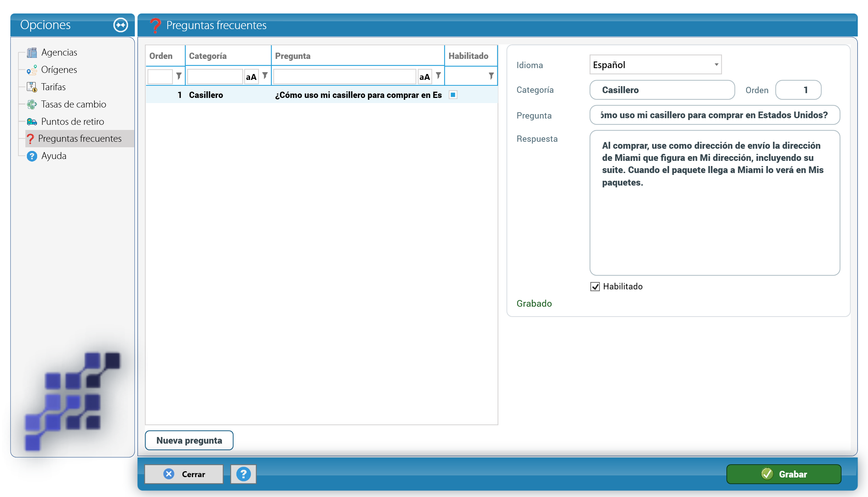Click the Tarifas document icon
The height and width of the screenshot is (497, 868).
point(32,87)
